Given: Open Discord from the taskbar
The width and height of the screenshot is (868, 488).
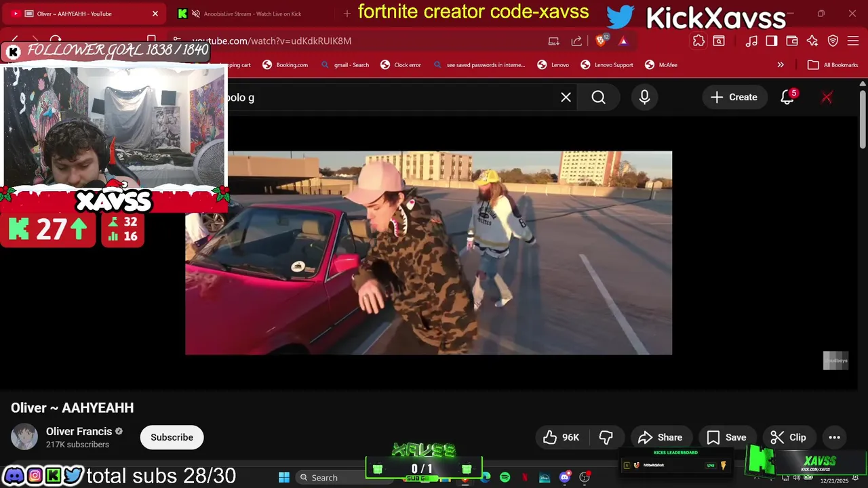Looking at the screenshot, I should [x=564, y=478].
